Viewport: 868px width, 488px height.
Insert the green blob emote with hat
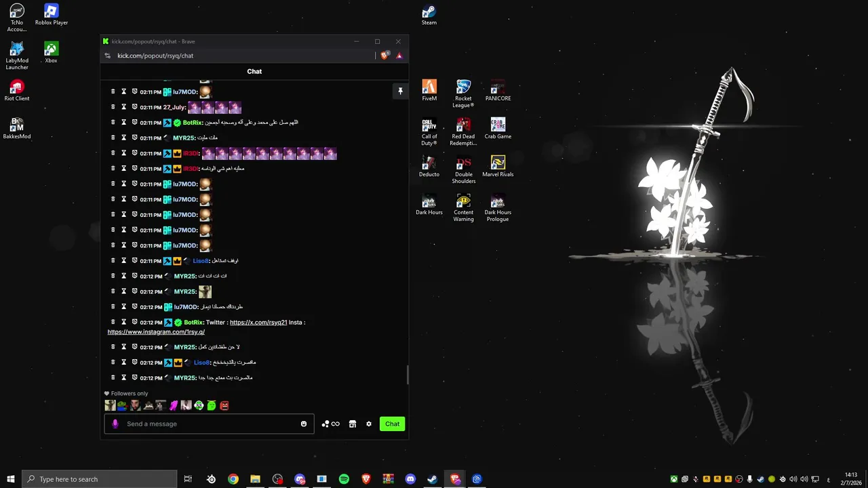pos(212,405)
